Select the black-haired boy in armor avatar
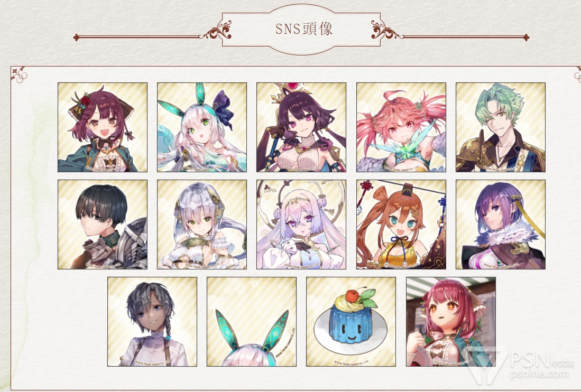The image size is (581, 392). (x=102, y=225)
